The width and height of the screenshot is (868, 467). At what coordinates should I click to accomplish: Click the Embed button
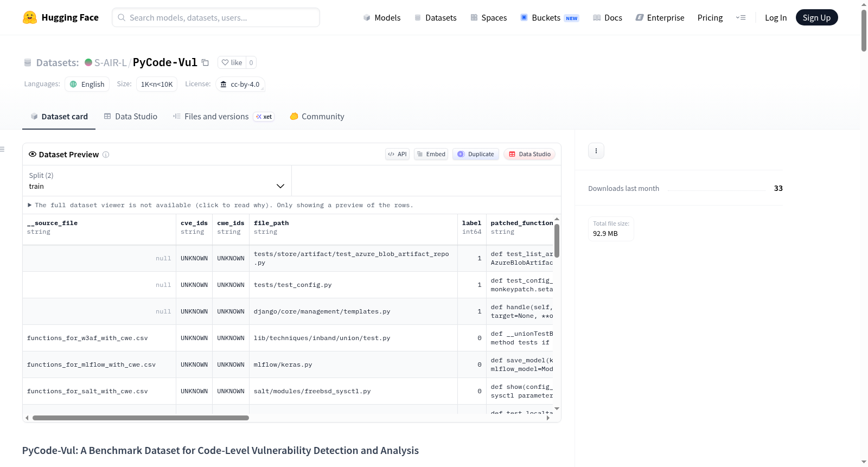[431, 154]
